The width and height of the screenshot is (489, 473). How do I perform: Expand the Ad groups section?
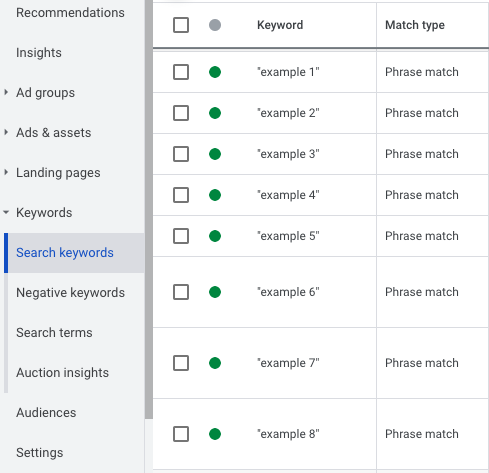[x=6, y=92]
